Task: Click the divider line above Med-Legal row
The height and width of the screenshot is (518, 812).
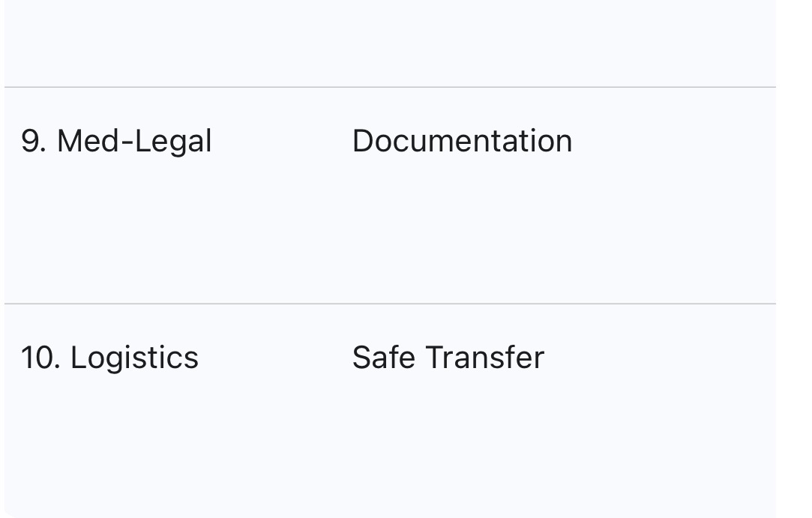Action: [x=390, y=88]
